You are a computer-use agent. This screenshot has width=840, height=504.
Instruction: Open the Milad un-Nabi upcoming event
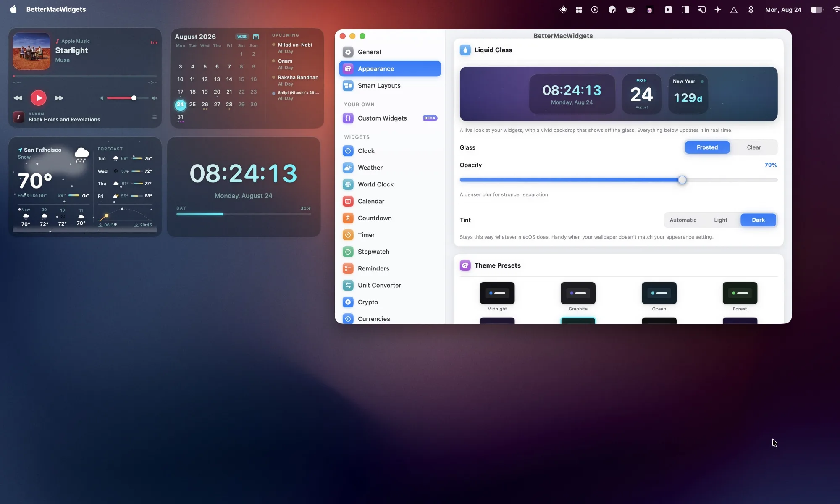coord(295,48)
